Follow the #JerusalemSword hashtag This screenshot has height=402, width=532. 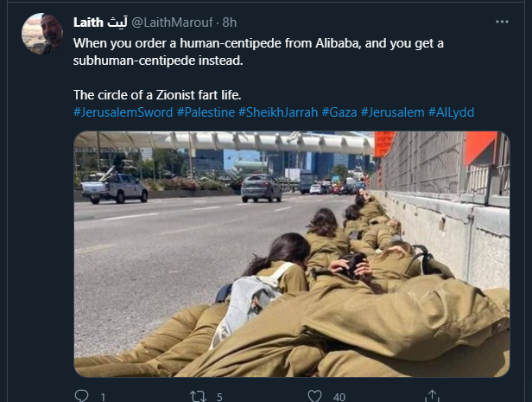[123, 112]
